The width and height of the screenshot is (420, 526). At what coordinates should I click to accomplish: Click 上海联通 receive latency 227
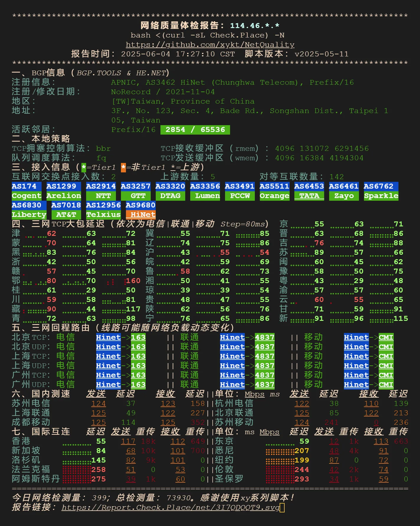(x=198, y=413)
